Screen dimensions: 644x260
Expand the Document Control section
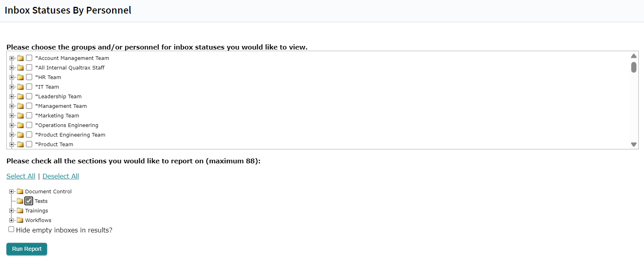click(12, 192)
